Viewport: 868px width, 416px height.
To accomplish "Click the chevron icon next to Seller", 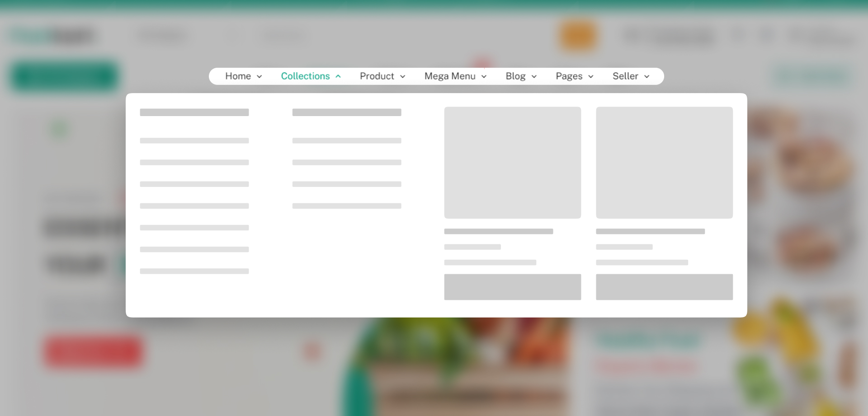I will coord(647,77).
